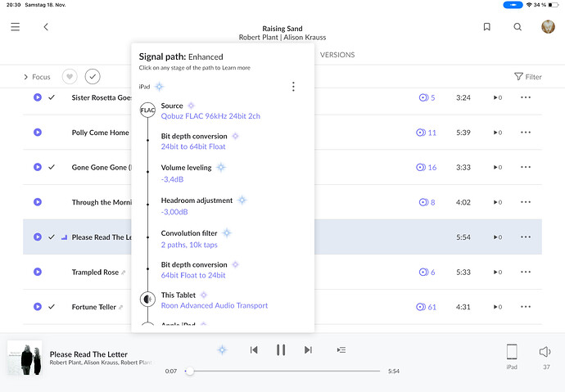Play Polly Come Home track
Screen dimensions: 565x392
point(38,133)
